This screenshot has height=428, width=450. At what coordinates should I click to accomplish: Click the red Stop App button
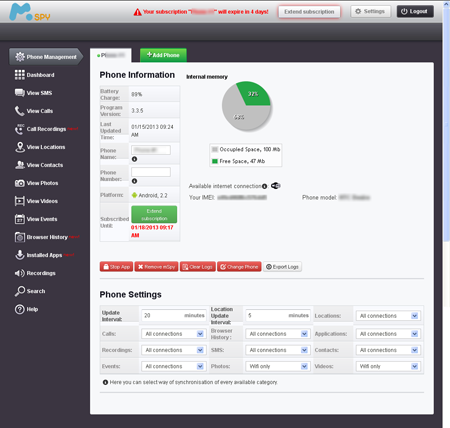tap(116, 267)
